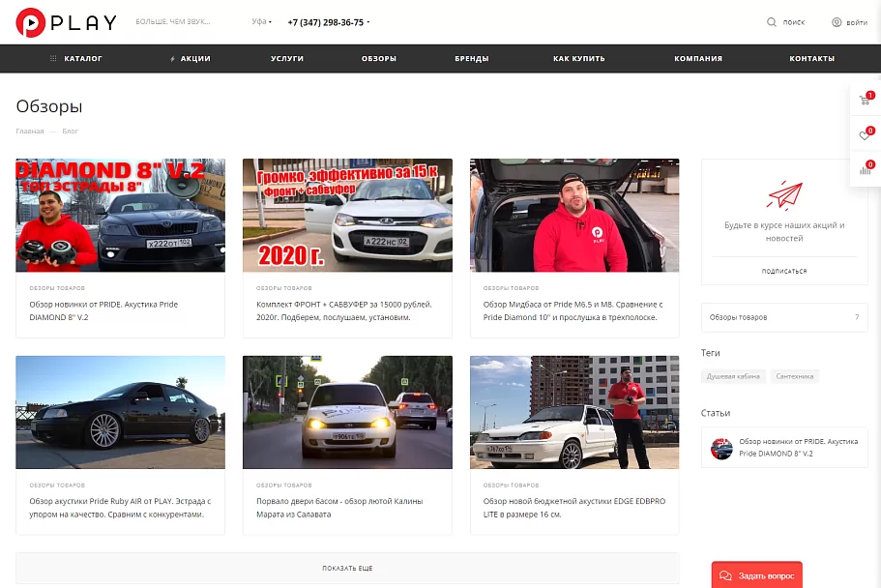Select the Душевая кабина tag
The image size is (881, 588).
[733, 376]
